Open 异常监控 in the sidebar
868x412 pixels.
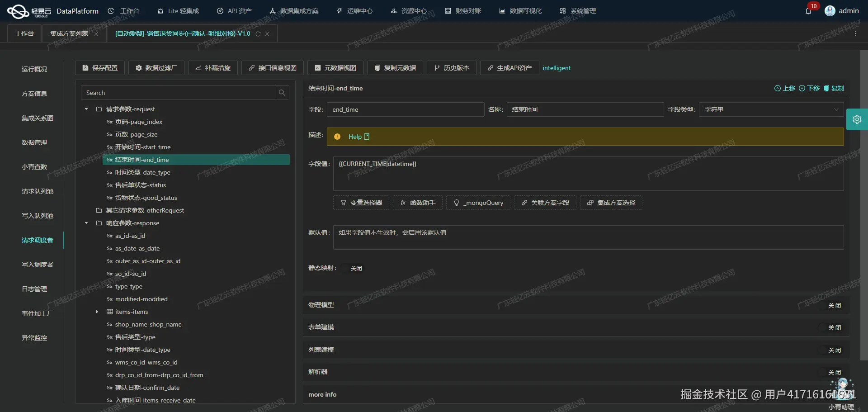pos(34,338)
